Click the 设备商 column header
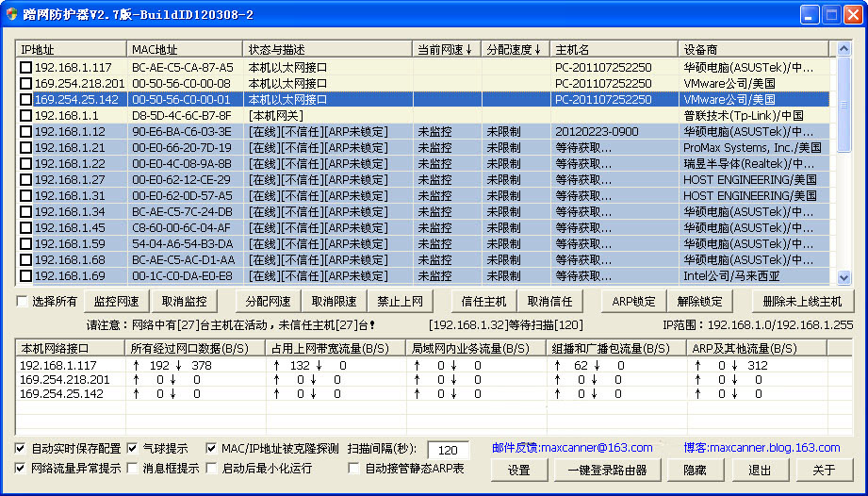The height and width of the screenshot is (496, 868). point(752,49)
